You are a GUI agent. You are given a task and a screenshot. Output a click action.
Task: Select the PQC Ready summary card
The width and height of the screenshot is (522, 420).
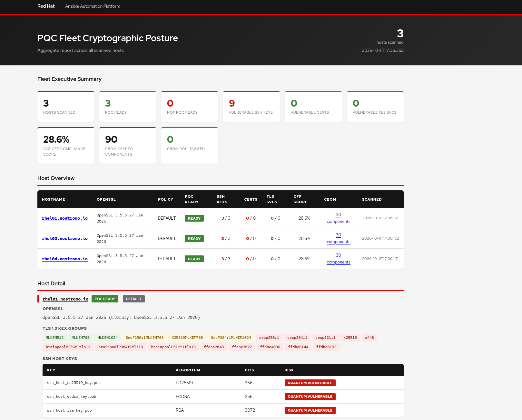pos(128,106)
